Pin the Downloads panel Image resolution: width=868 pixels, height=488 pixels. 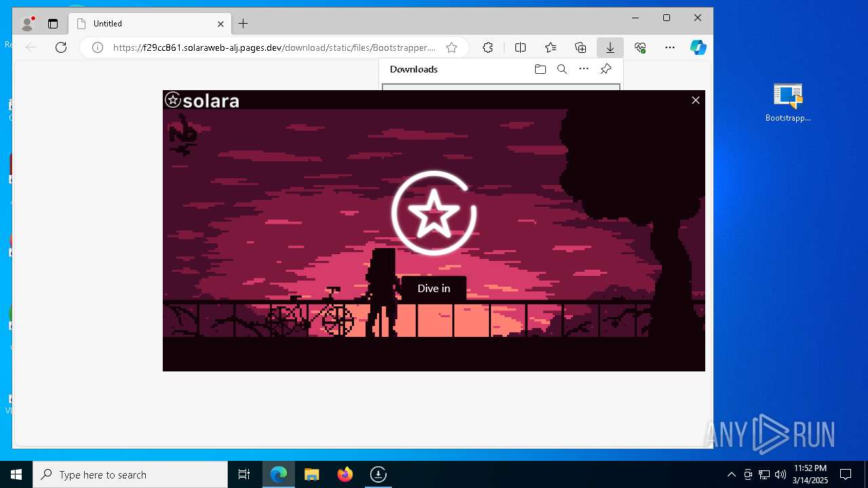coord(606,69)
